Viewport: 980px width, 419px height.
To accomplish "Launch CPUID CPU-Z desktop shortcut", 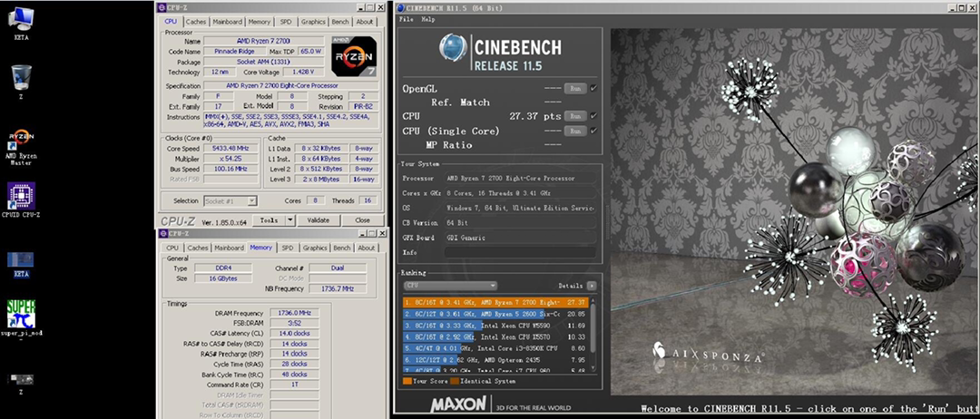I will [21, 200].
